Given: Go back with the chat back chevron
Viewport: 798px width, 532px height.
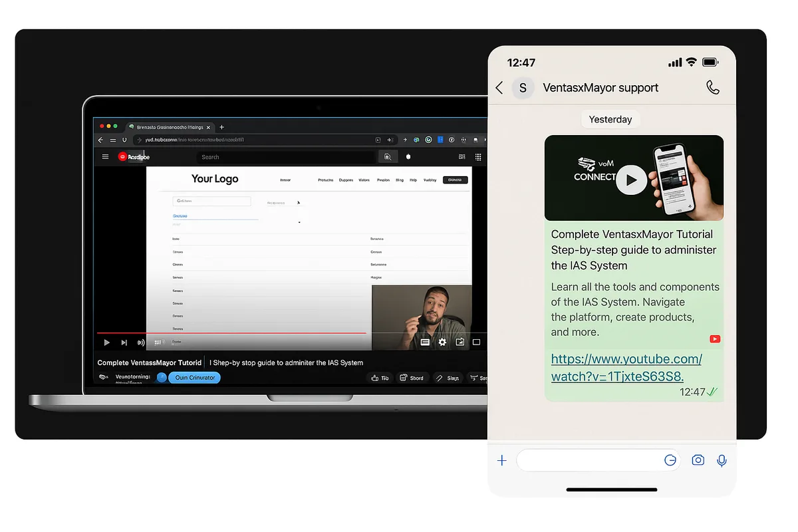Looking at the screenshot, I should pos(499,87).
